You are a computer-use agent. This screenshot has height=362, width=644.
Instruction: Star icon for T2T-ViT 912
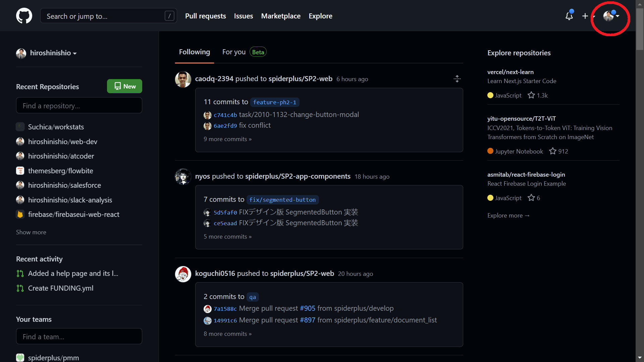(x=553, y=151)
